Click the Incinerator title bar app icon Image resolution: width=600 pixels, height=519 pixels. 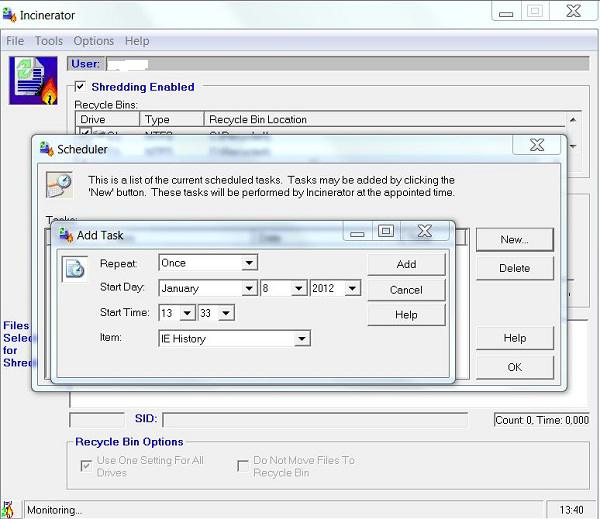coord(11,15)
